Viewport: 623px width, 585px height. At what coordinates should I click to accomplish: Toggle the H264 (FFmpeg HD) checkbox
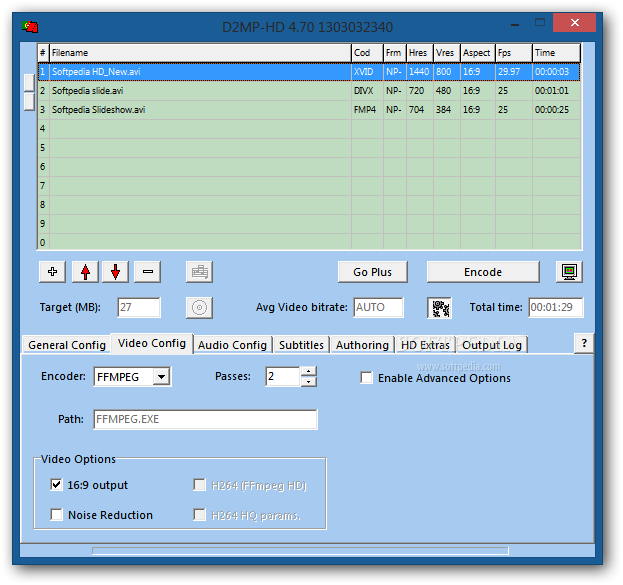point(199,485)
